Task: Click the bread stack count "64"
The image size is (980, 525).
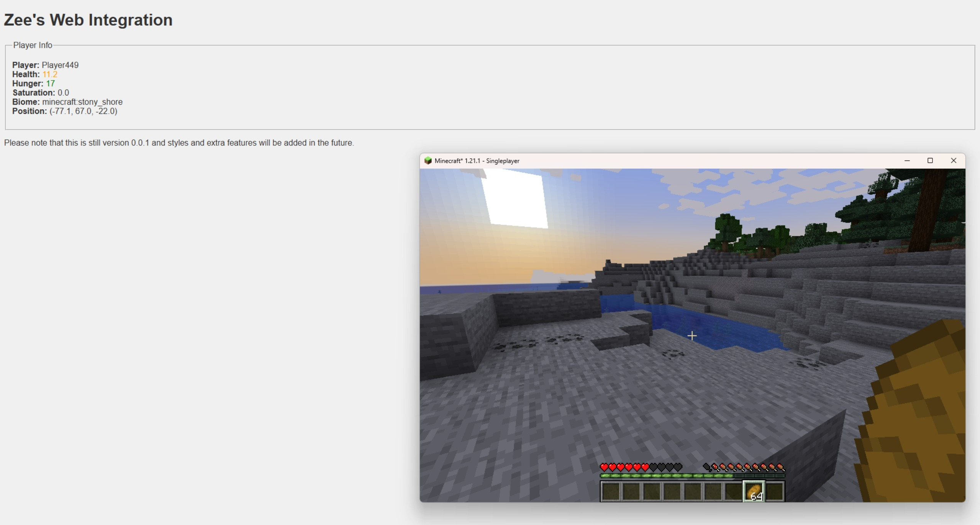Action: [x=757, y=497]
